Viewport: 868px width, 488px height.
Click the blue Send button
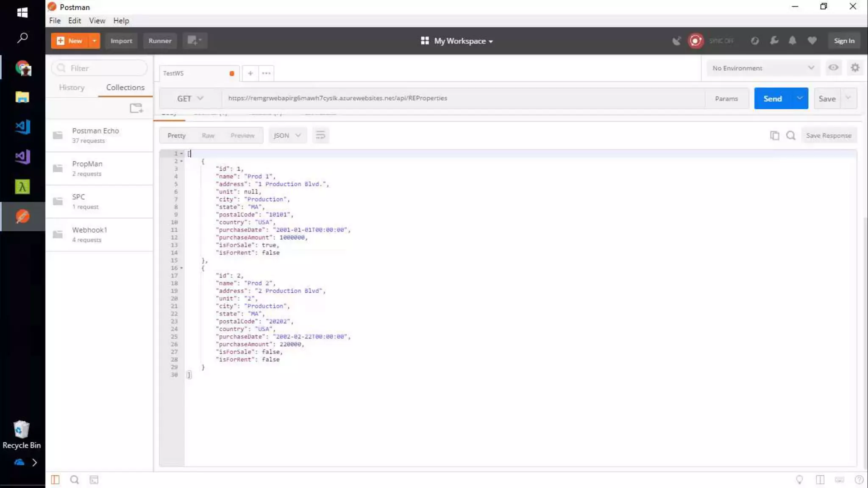tap(773, 98)
